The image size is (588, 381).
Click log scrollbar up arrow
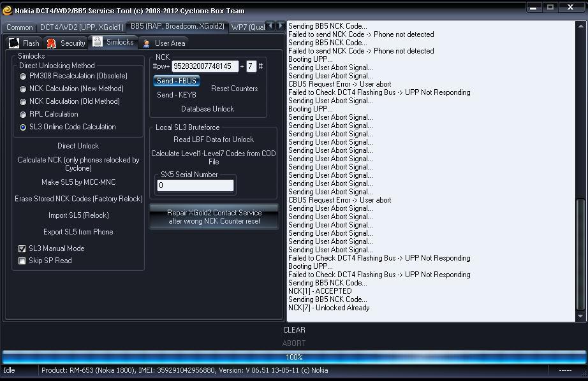581,26
